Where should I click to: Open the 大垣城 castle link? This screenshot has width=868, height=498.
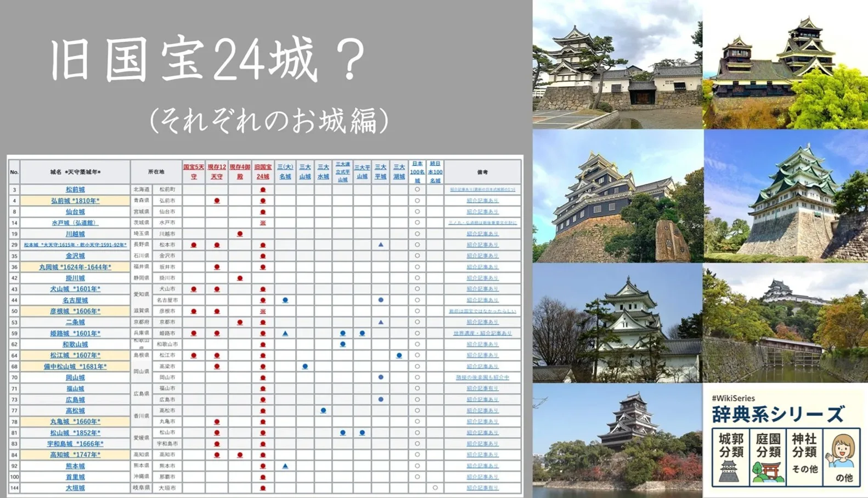point(75,488)
